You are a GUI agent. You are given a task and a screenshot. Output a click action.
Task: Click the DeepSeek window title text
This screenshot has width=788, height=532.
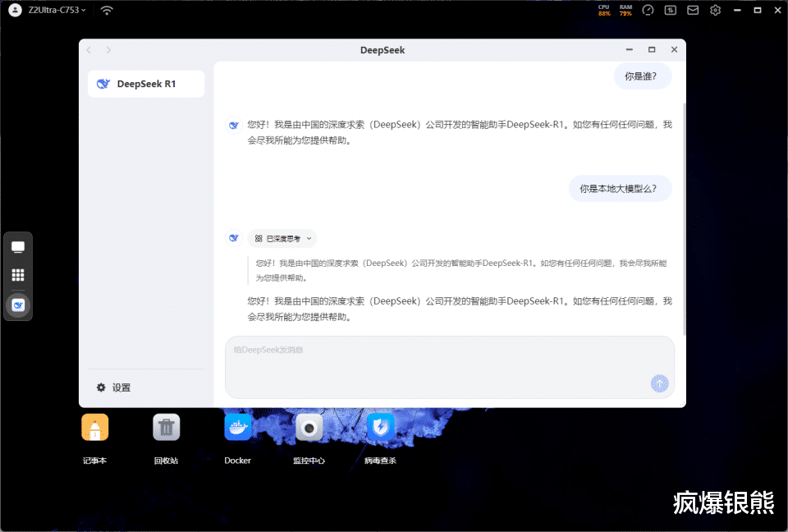pyautogui.click(x=383, y=50)
